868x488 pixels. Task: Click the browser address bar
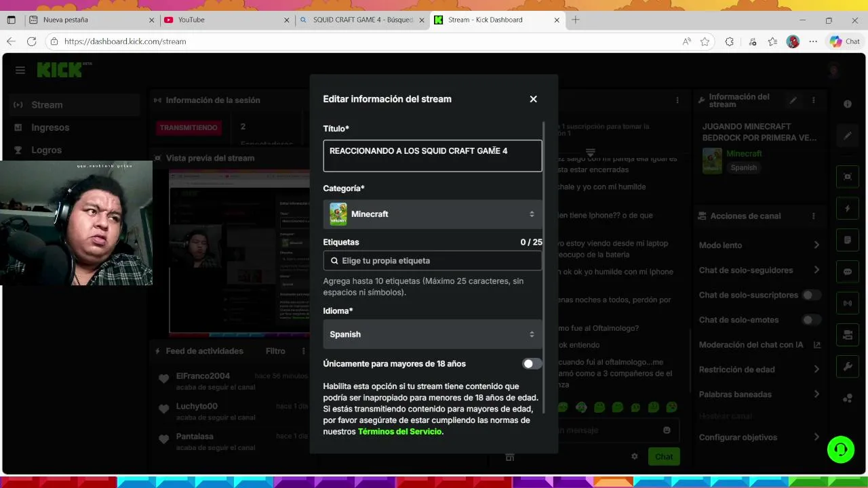click(366, 41)
